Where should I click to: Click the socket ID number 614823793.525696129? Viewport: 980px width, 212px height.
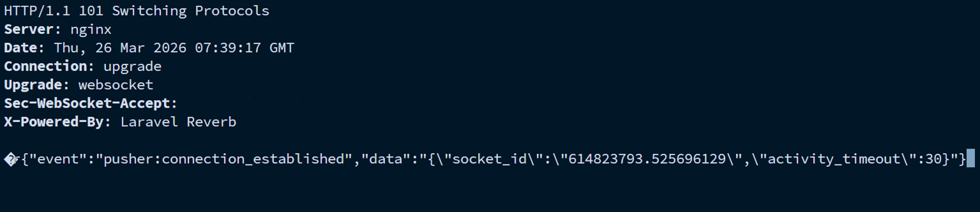(x=647, y=159)
